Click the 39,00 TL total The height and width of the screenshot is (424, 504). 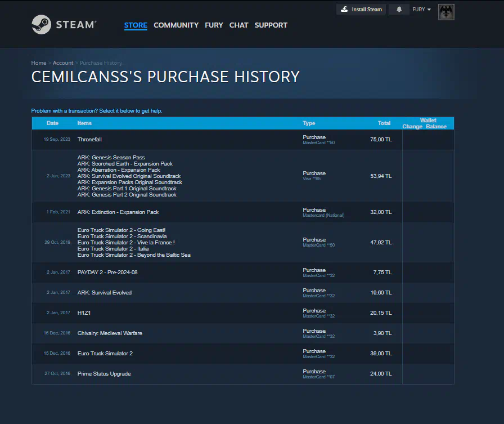point(381,354)
